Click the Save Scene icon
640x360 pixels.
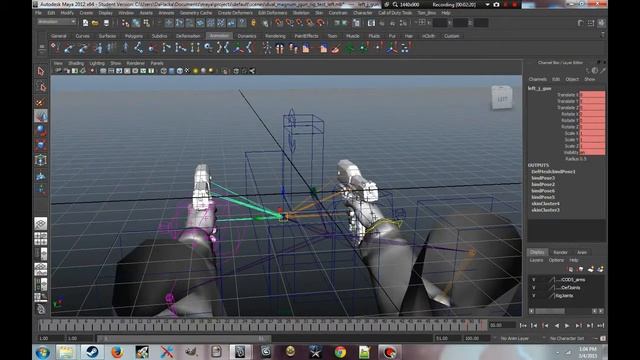coord(106,23)
